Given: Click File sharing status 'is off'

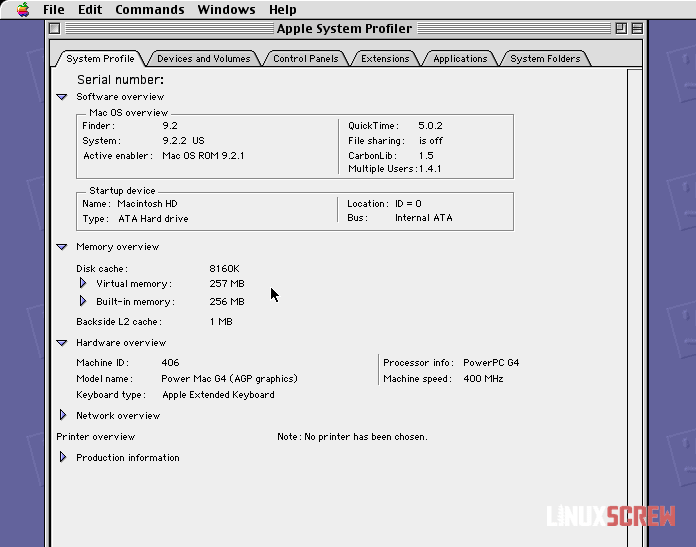Looking at the screenshot, I should click(x=431, y=141).
